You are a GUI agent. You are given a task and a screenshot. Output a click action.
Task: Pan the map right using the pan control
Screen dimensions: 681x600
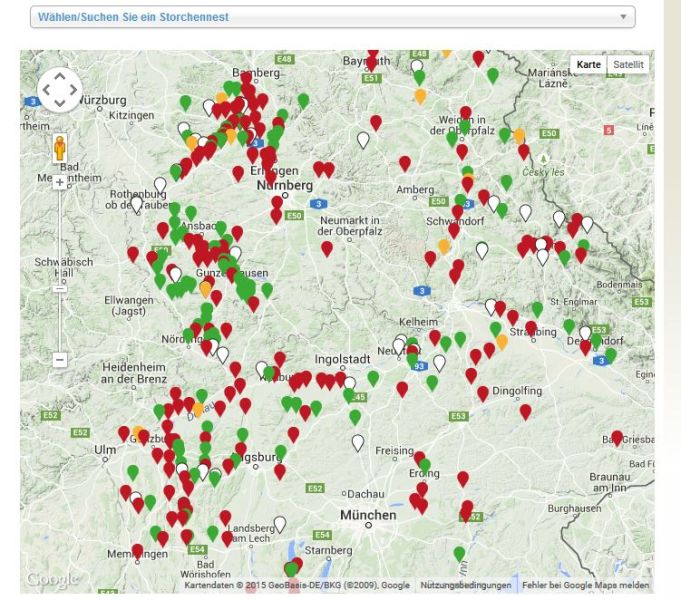73,90
